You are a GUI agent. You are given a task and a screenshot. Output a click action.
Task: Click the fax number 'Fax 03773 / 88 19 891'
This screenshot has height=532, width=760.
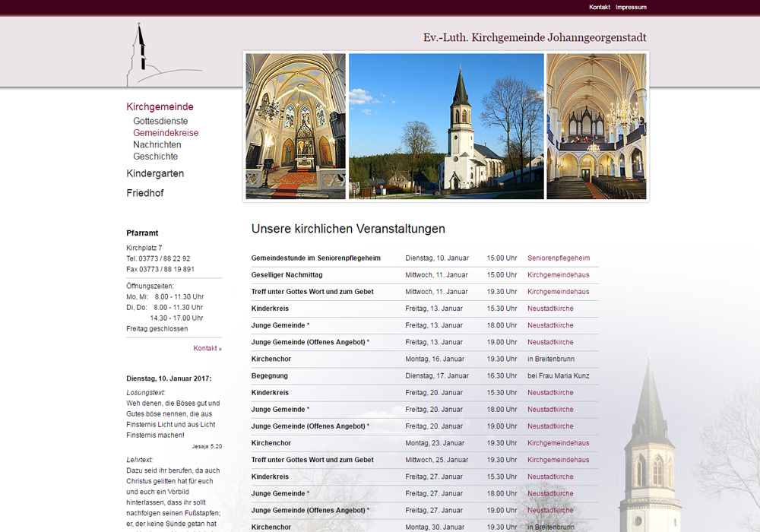[x=160, y=269]
